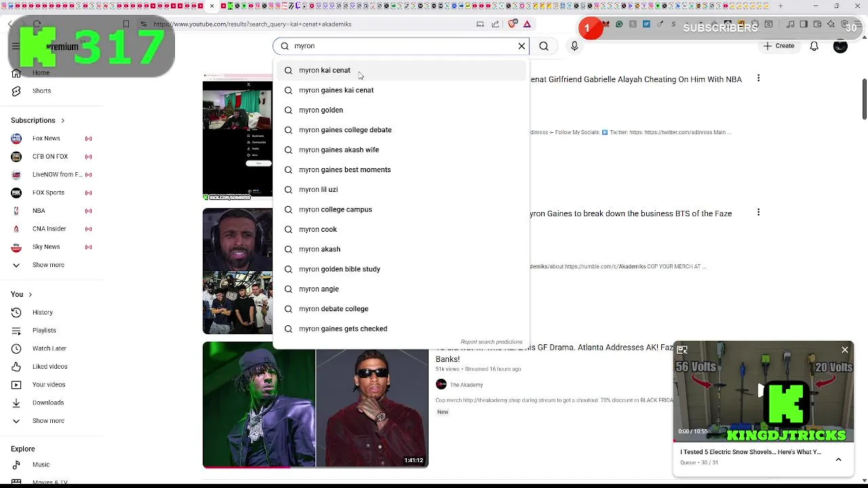The height and width of the screenshot is (488, 868).
Task: Choose suggestion 'myron golden bible study'
Action: 401,269
